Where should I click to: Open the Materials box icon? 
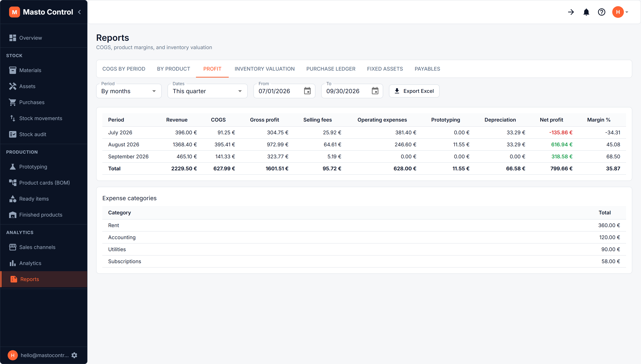[x=13, y=70]
